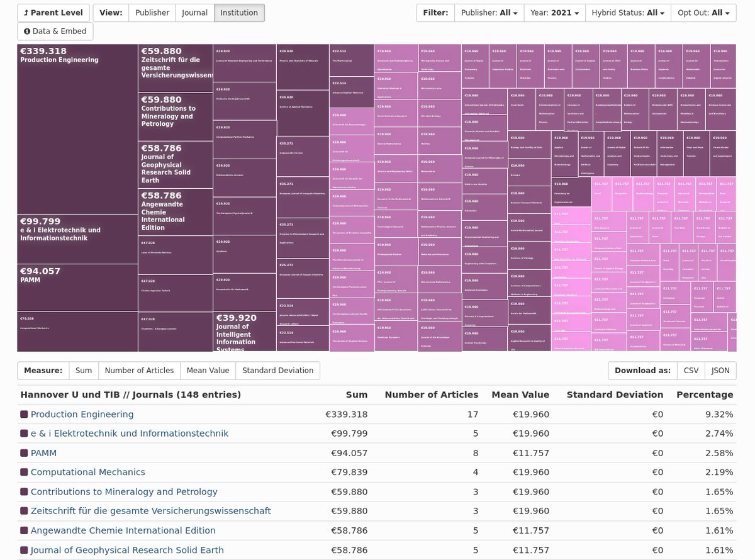Select the Journal of Geophysical Research Solid Earth tile
Screen dimensions: 755x560
pos(176,165)
